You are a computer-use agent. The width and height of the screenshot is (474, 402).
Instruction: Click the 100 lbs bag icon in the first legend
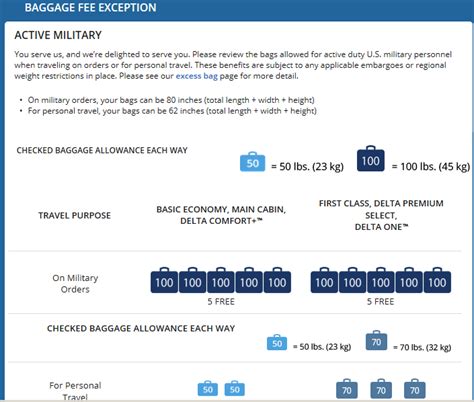pyautogui.click(x=371, y=159)
